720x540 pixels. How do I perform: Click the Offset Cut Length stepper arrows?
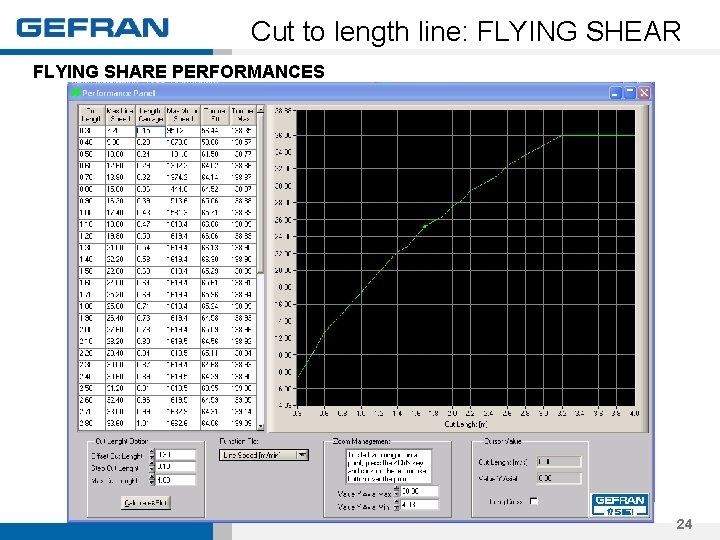pos(152,455)
